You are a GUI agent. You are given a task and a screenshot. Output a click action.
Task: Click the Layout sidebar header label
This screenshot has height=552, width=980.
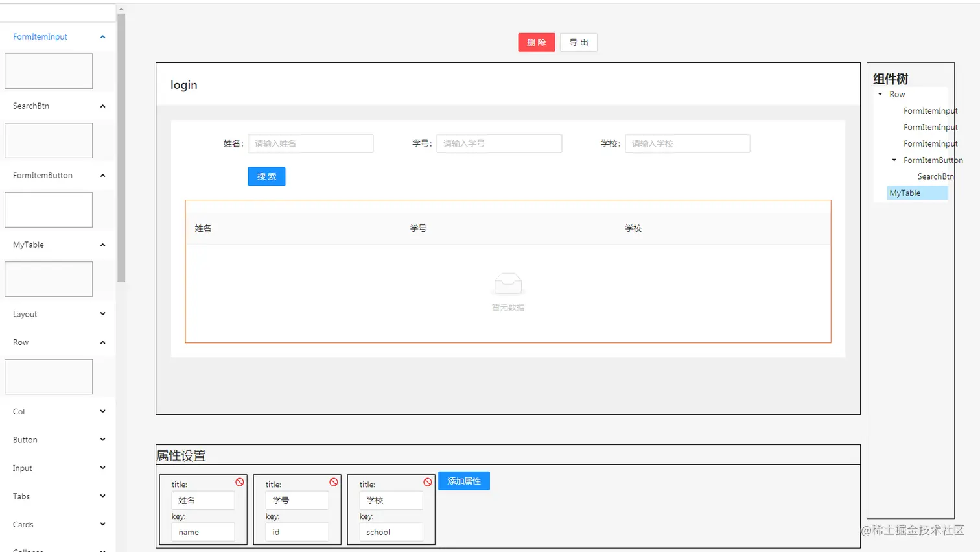[x=25, y=314]
